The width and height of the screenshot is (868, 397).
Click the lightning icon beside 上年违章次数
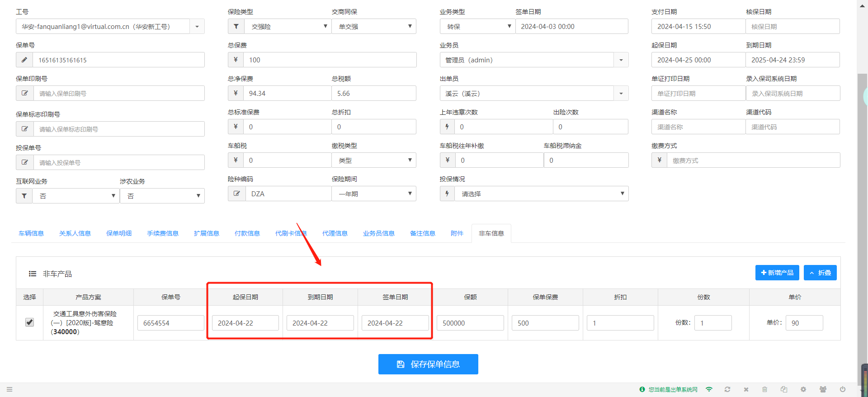(447, 127)
